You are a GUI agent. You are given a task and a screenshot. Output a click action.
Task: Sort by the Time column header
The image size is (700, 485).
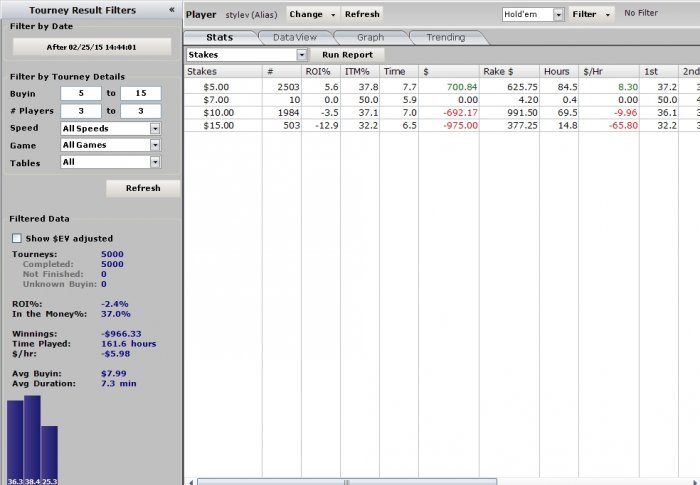(x=399, y=71)
